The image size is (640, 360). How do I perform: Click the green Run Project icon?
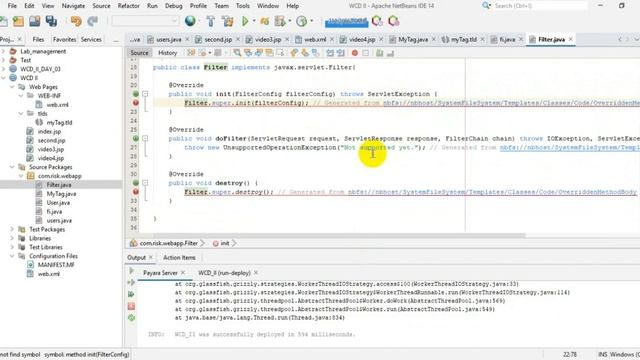(x=245, y=21)
